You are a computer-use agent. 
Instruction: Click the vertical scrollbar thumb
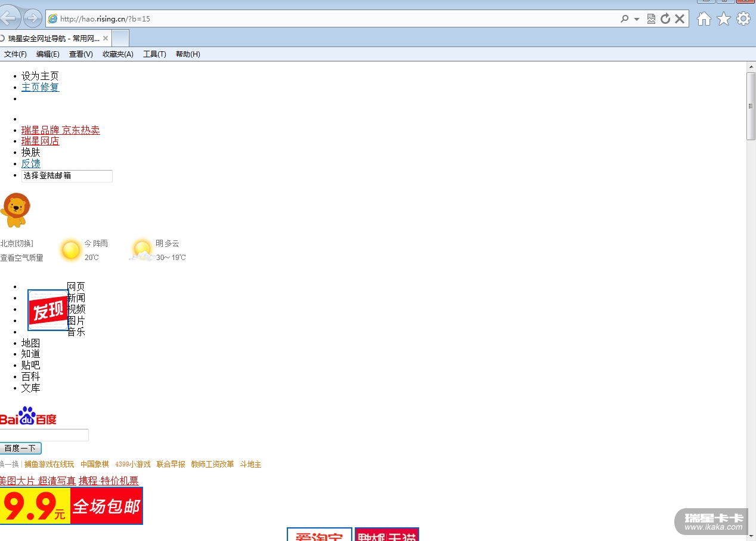[x=751, y=106]
